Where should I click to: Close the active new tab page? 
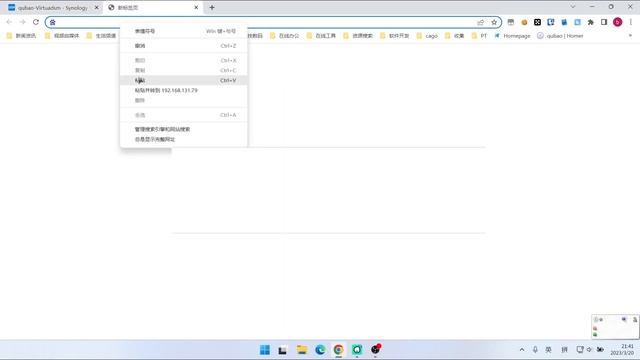pos(196,8)
